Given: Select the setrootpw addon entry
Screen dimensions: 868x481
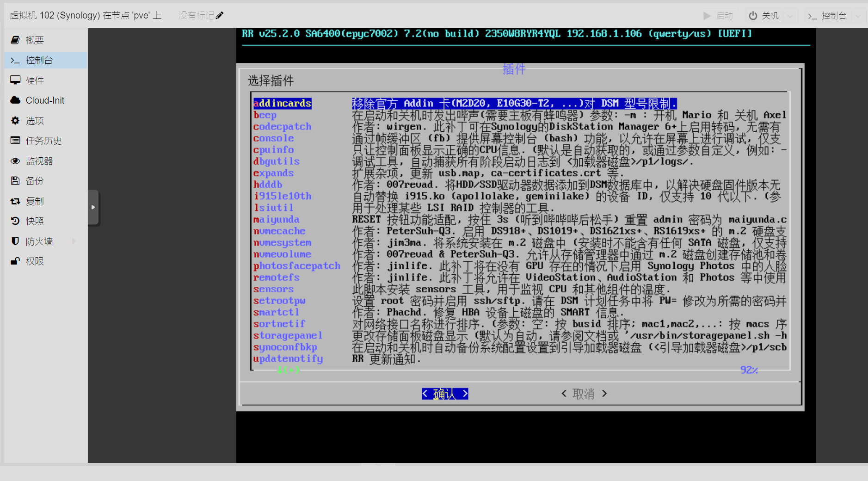Looking at the screenshot, I should [x=279, y=301].
